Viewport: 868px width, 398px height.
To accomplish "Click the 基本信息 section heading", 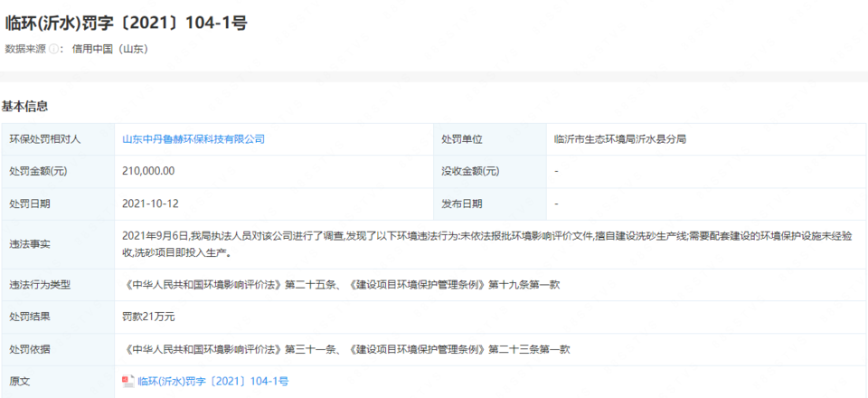I will click(25, 106).
